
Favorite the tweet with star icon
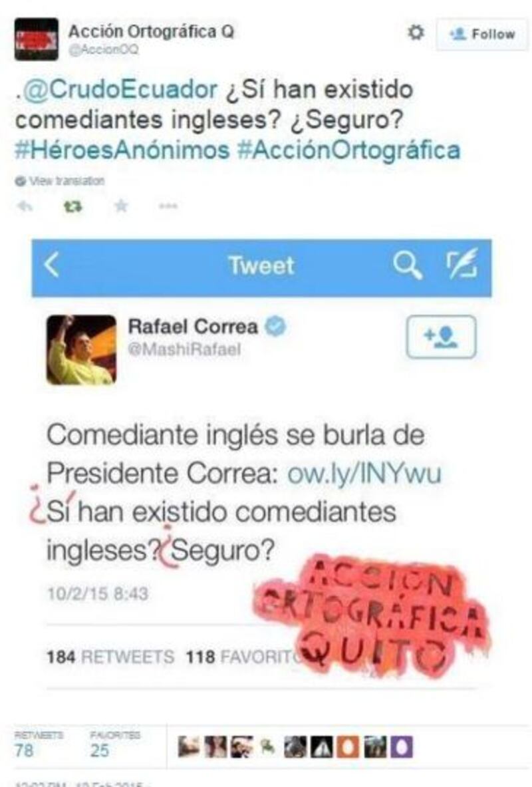tap(121, 206)
